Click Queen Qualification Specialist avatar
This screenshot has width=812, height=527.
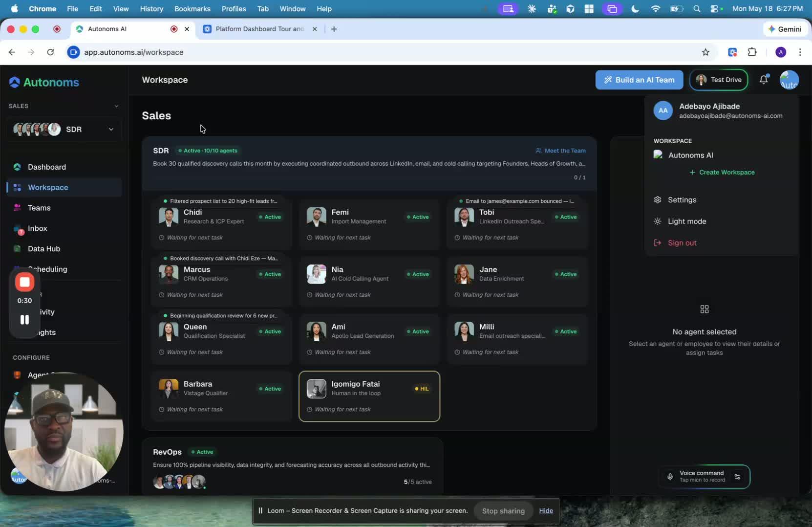(169, 331)
